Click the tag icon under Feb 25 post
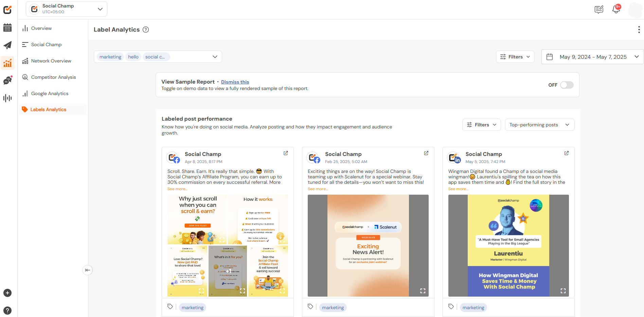This screenshot has width=644, height=317. (x=310, y=306)
